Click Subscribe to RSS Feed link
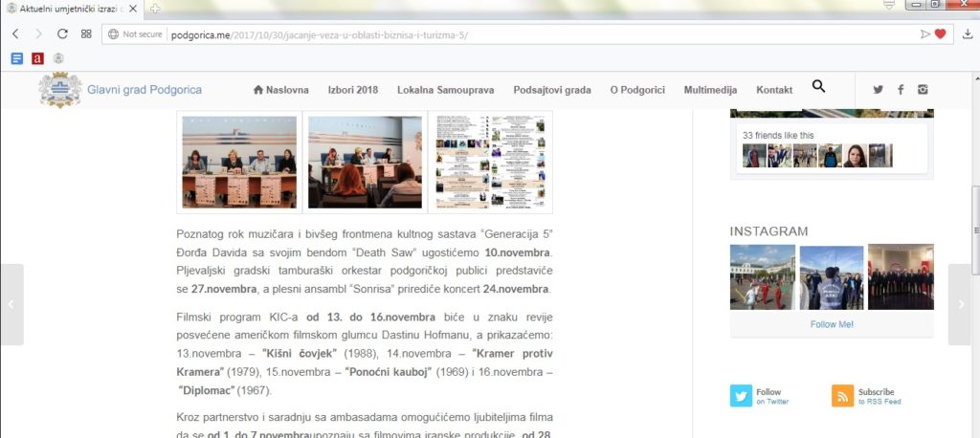This screenshot has height=438, width=980. [x=880, y=397]
